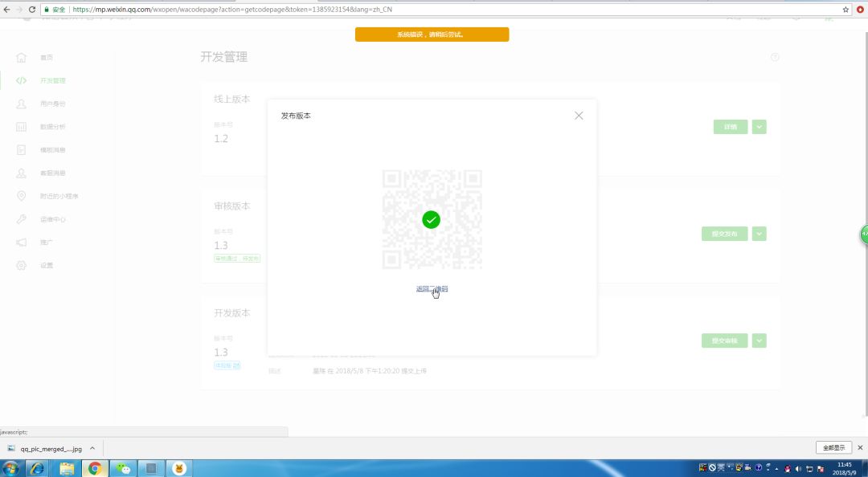868x477 pixels.
Task: Open File Explorer from taskbar
Action: [x=67, y=469]
